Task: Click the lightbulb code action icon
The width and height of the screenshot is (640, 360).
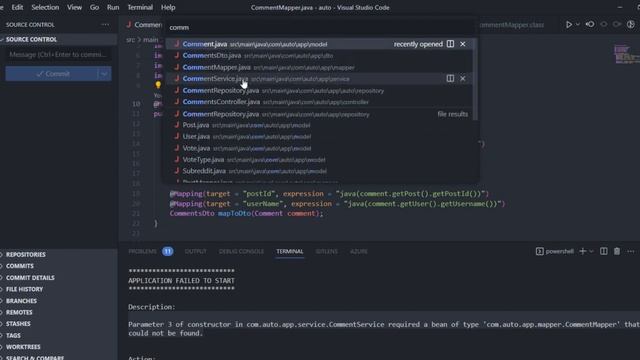Action: 158,85
